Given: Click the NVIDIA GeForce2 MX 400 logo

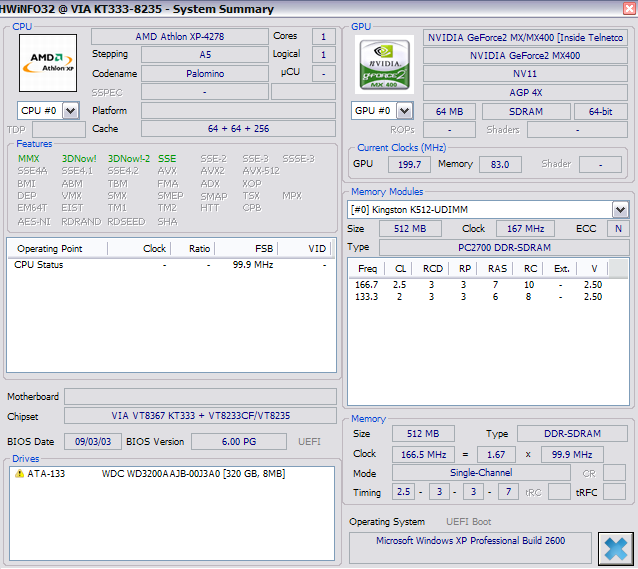Looking at the screenshot, I should click(384, 64).
